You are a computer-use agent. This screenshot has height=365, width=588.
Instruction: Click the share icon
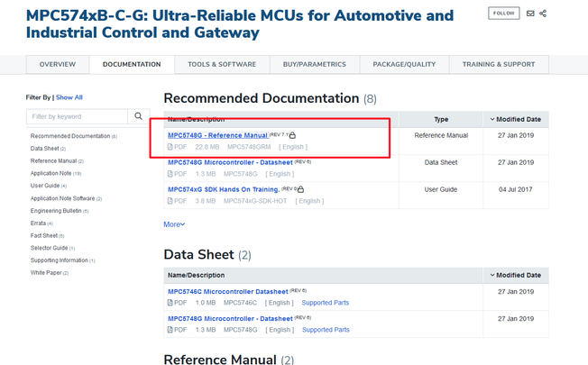click(542, 14)
